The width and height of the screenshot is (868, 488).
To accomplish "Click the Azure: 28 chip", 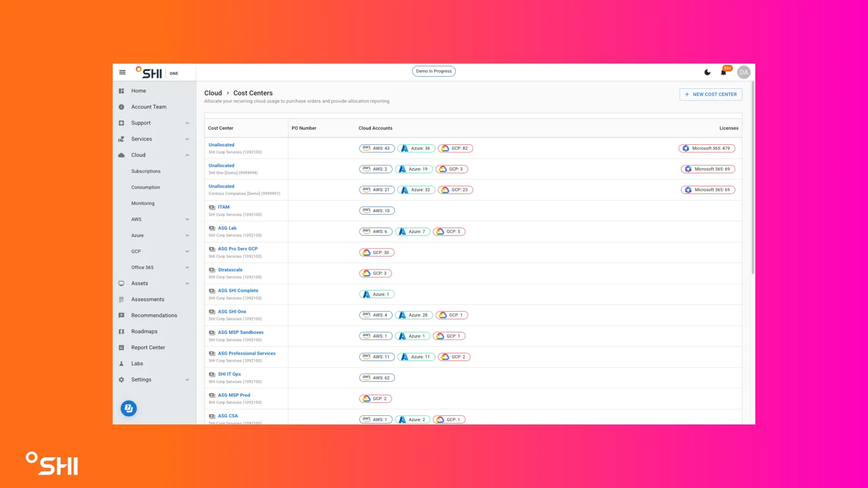I will pos(414,315).
